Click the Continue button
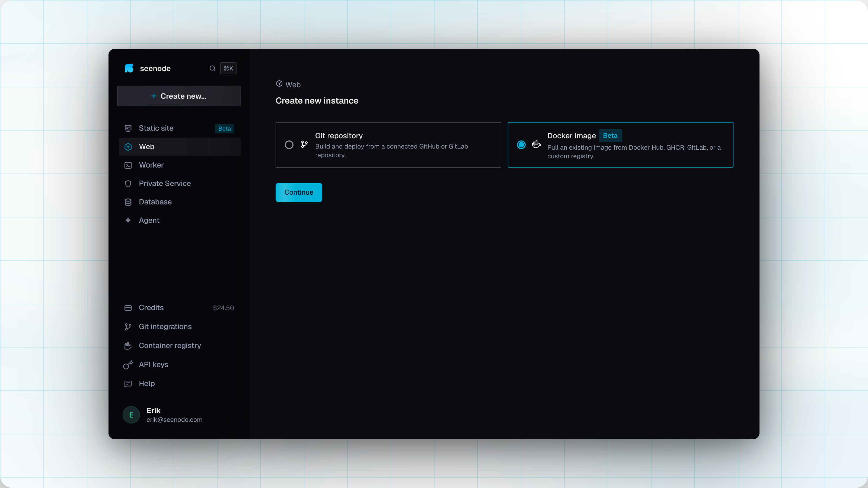The height and width of the screenshot is (488, 868). [299, 192]
